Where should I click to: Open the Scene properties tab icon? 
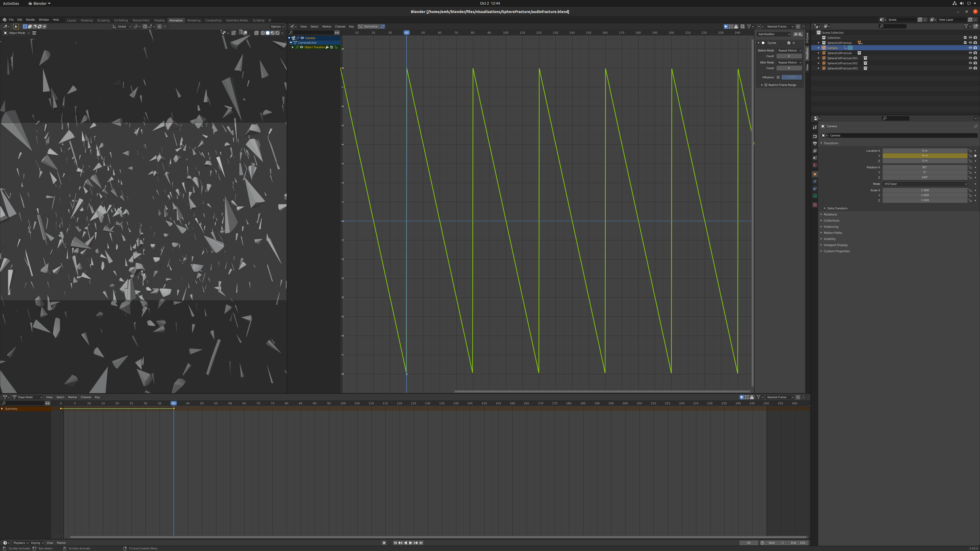815,158
